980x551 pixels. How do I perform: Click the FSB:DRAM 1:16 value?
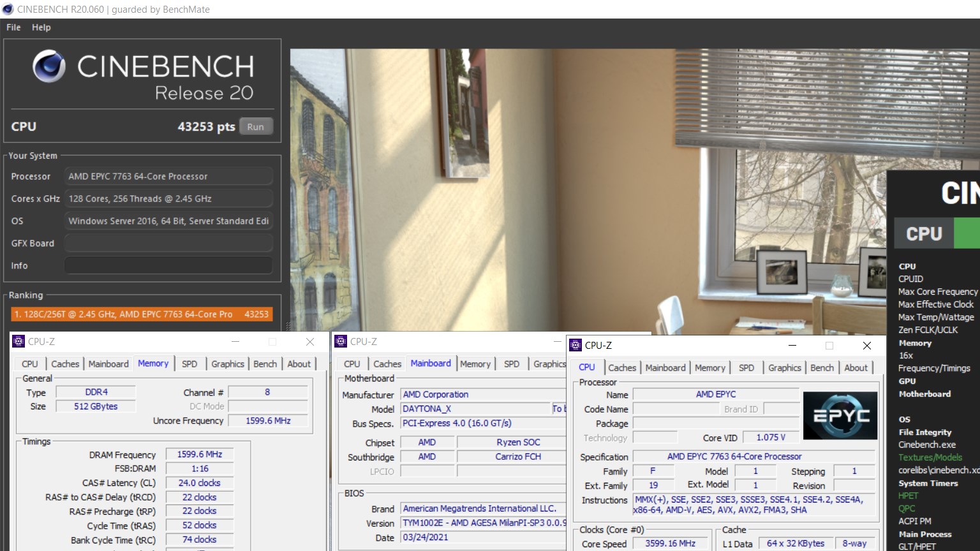(200, 469)
